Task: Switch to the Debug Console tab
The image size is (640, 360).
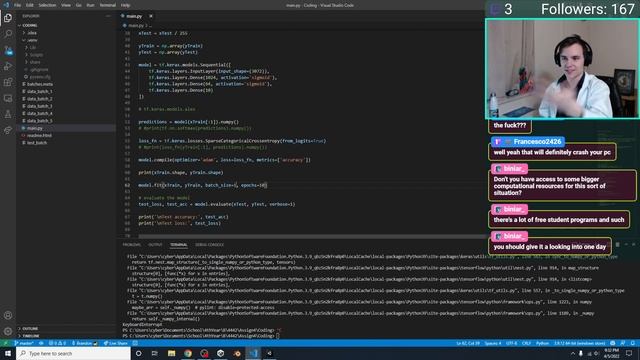Action: click(x=209, y=244)
